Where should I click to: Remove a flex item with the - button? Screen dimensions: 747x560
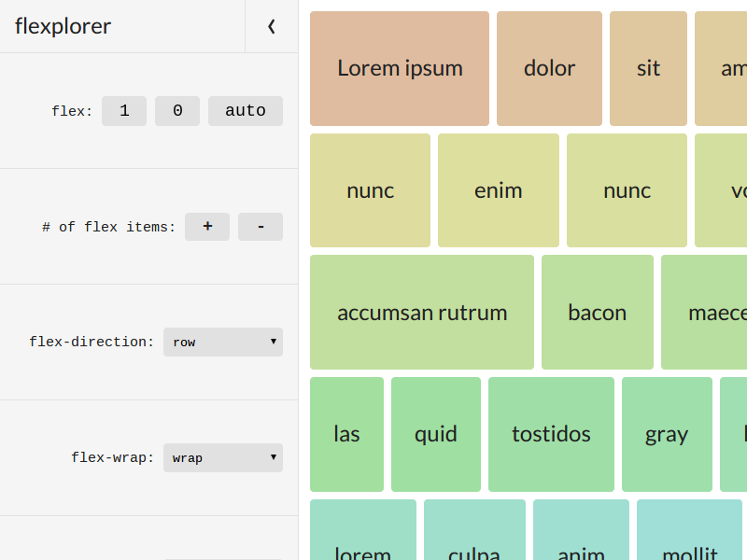(260, 226)
